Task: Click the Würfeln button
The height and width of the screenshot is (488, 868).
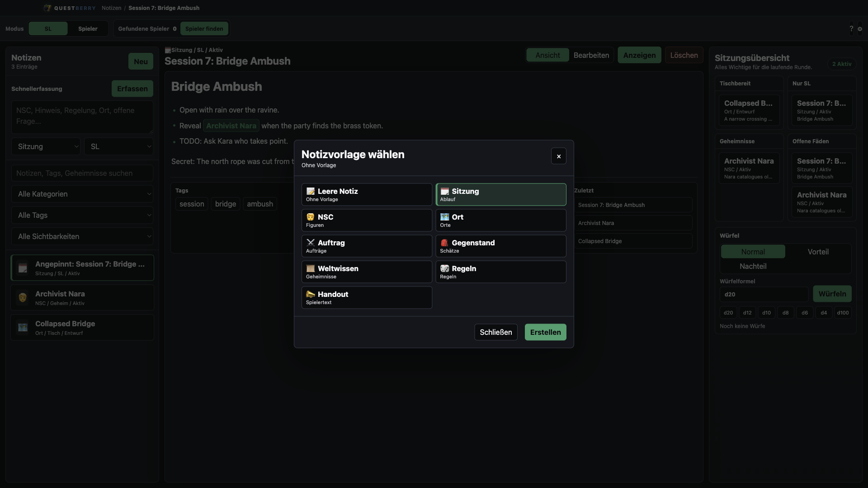Action: [x=832, y=294]
